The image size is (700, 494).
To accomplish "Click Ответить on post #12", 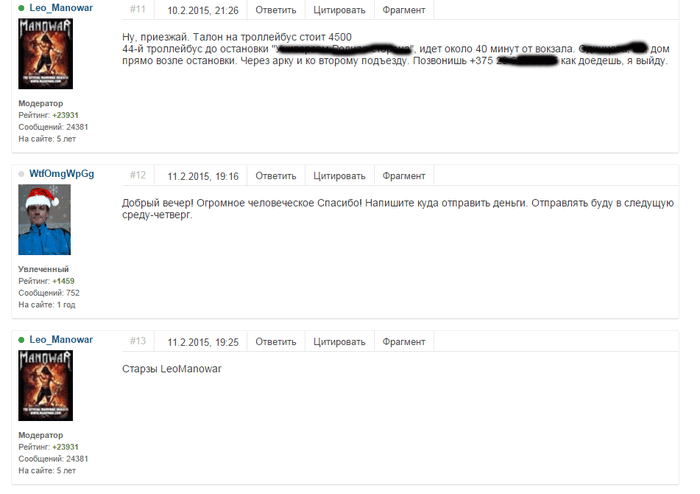I will point(275,176).
